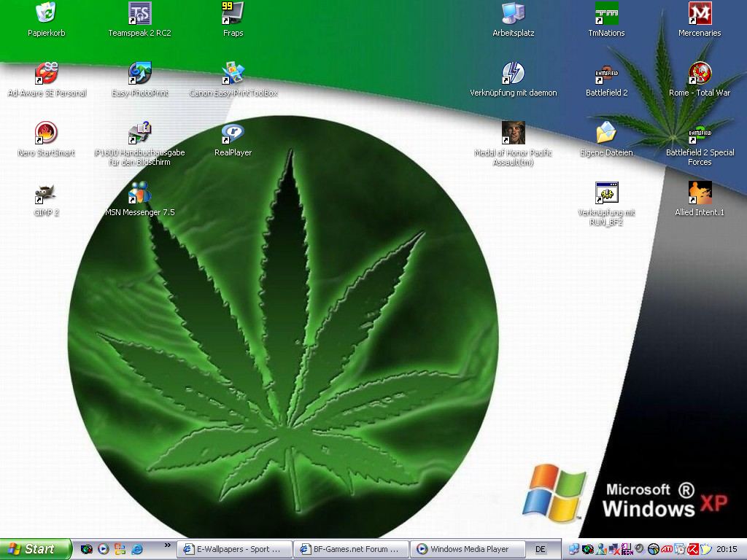Select the Easy-PhotoPrint icon

(x=139, y=80)
